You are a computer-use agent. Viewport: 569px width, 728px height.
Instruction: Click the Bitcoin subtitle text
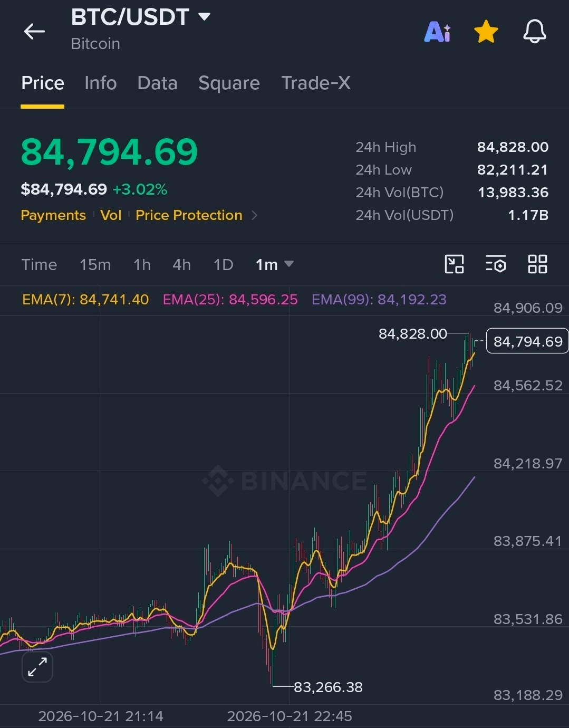[x=95, y=44]
